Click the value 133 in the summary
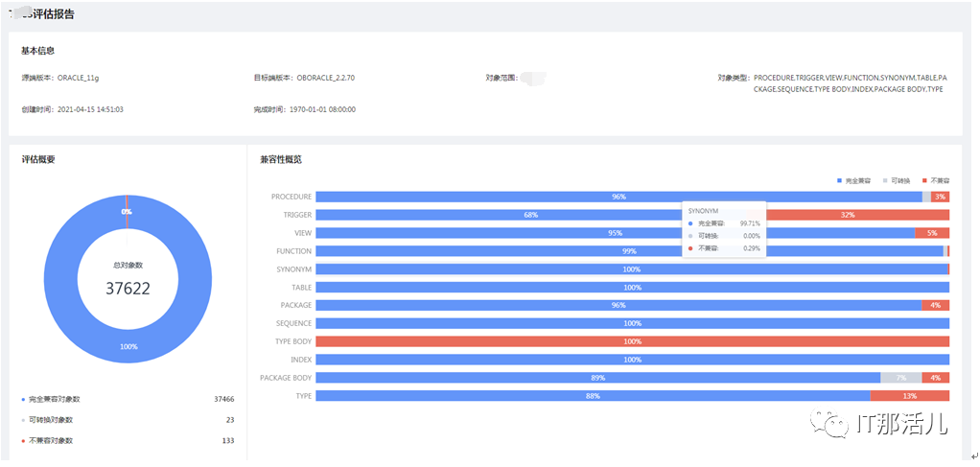Image resolution: width=980 pixels, height=467 pixels. coord(228,441)
